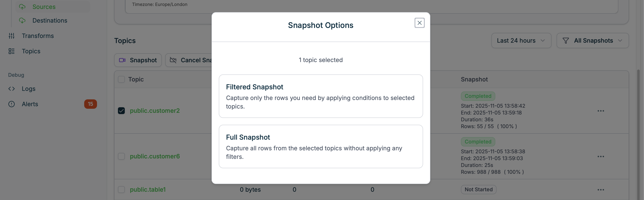The image size is (644, 200).
Task: Click the Alerts warning circle icon
Action: (x=12, y=104)
